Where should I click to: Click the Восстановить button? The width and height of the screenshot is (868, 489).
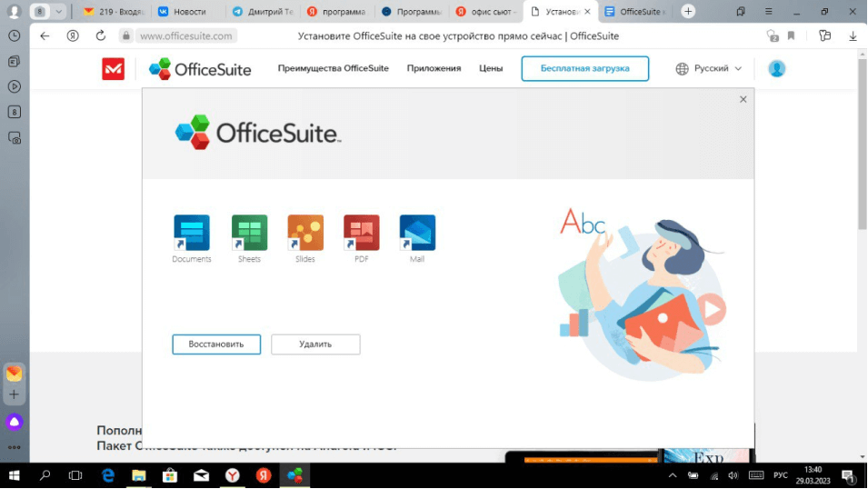(x=216, y=344)
